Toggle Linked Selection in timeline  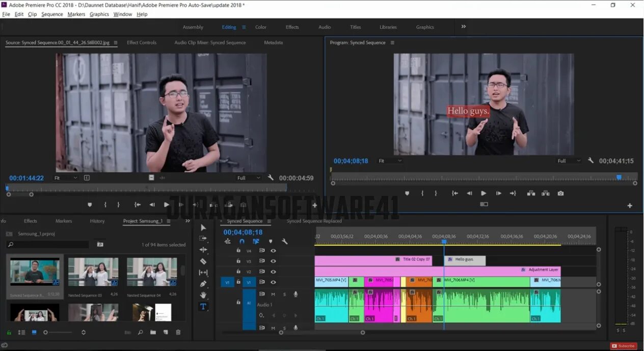(x=256, y=241)
